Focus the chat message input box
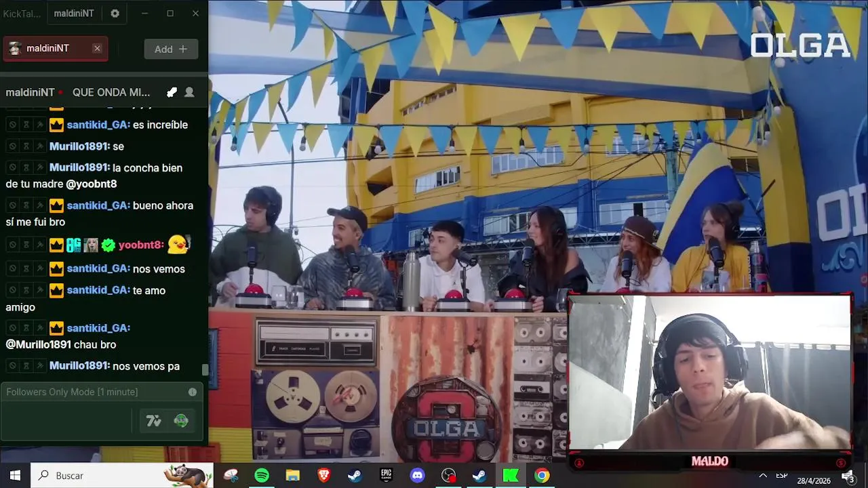Image resolution: width=868 pixels, height=488 pixels. coord(68,421)
